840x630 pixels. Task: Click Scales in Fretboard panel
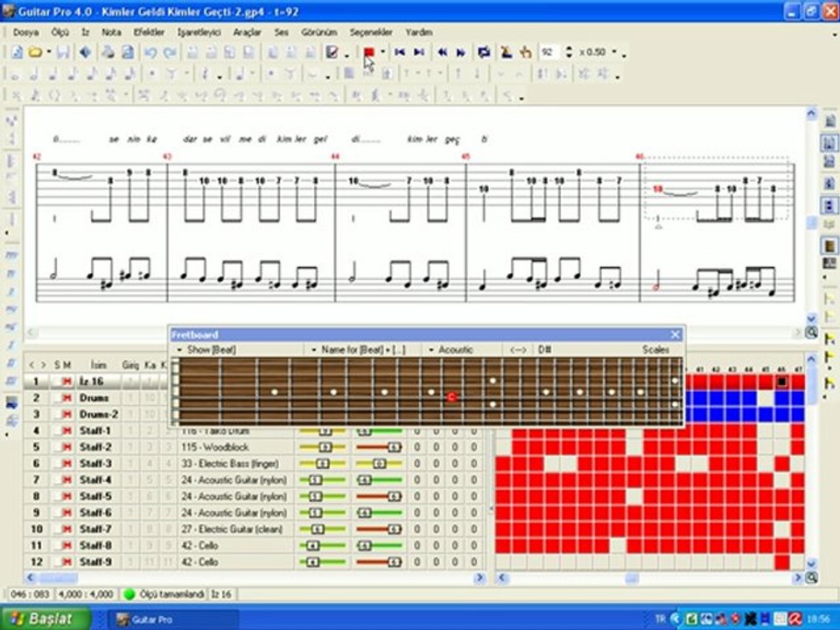(x=655, y=350)
